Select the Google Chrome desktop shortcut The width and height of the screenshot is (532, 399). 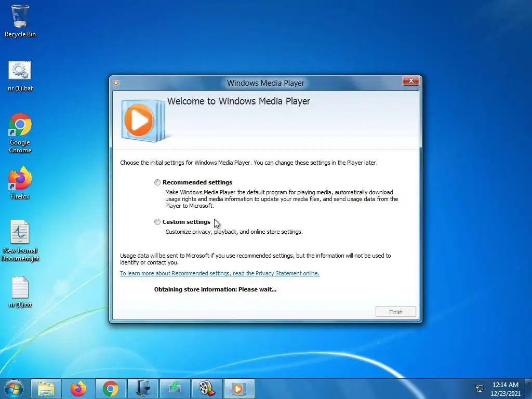coord(20,133)
